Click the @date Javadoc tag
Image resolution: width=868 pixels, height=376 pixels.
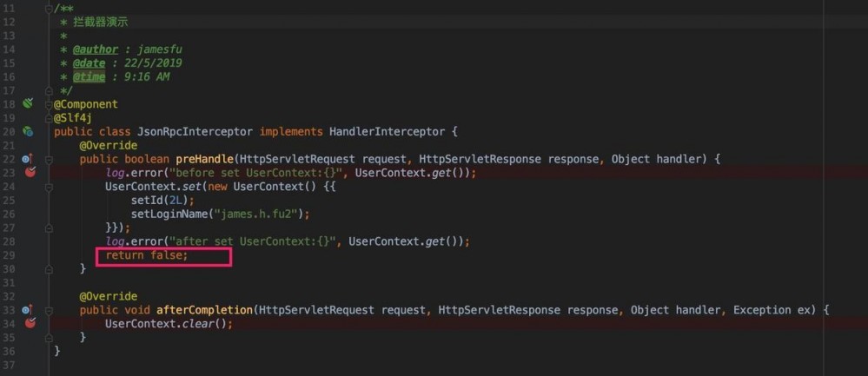89,63
